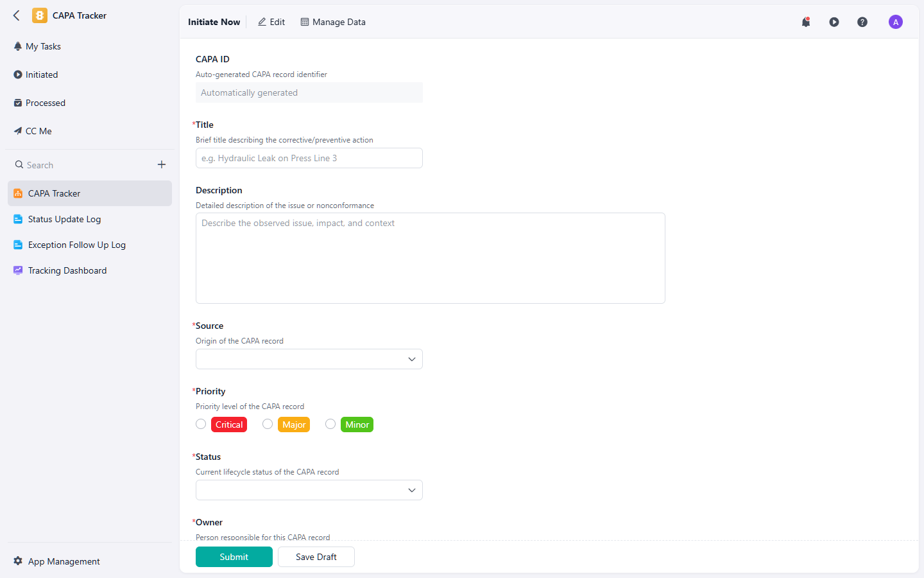This screenshot has height=578, width=924.
Task: Click the red Critical priority tag
Action: (x=229, y=425)
